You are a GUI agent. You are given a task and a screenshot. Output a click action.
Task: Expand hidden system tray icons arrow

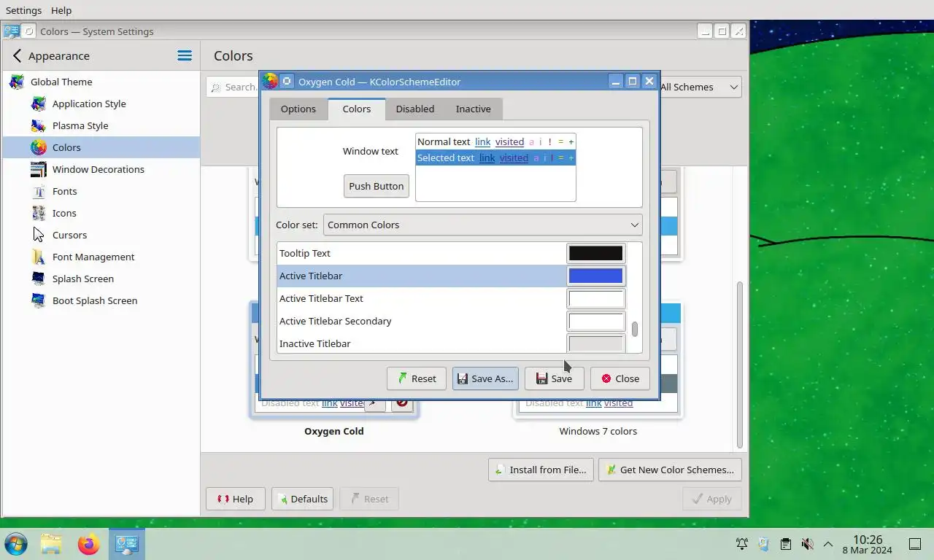[828, 544]
